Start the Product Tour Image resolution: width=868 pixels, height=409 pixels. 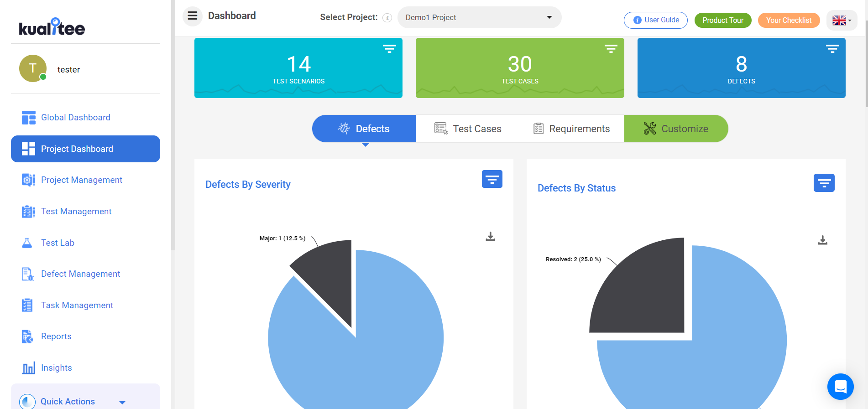[723, 20]
